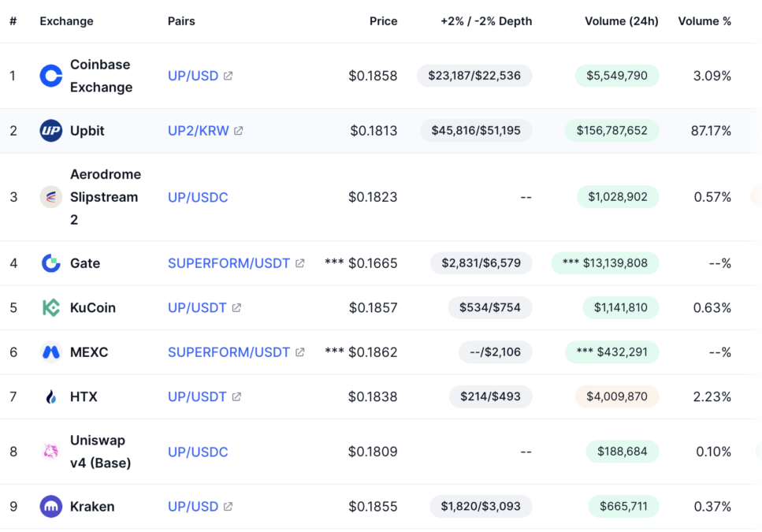Sort by Pairs column header
Screen dimensions: 762x532
click(x=181, y=21)
